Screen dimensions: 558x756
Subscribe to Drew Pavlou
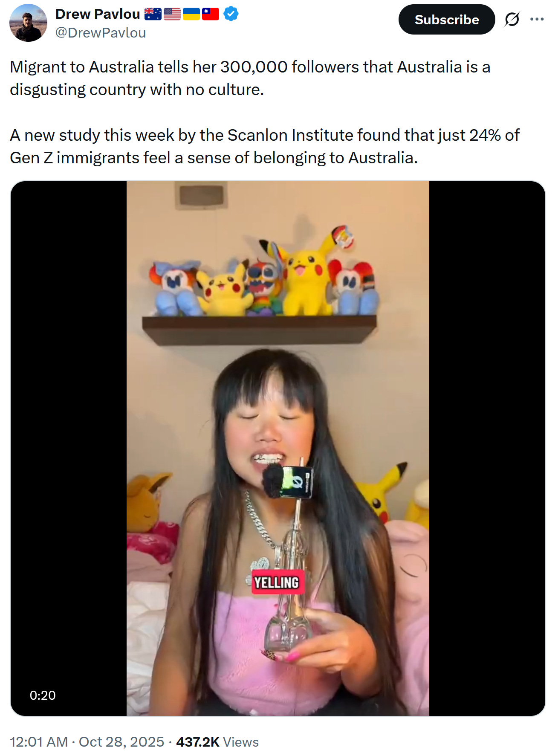(447, 20)
